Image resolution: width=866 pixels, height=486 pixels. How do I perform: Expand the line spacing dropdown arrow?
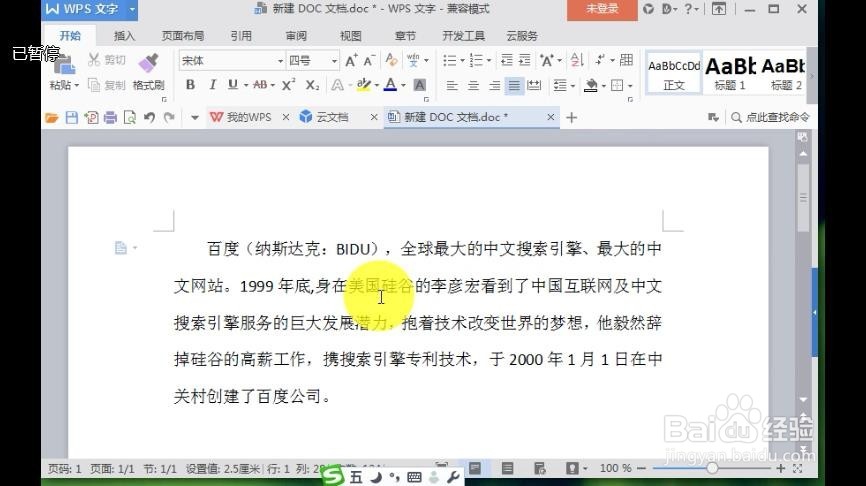click(573, 86)
